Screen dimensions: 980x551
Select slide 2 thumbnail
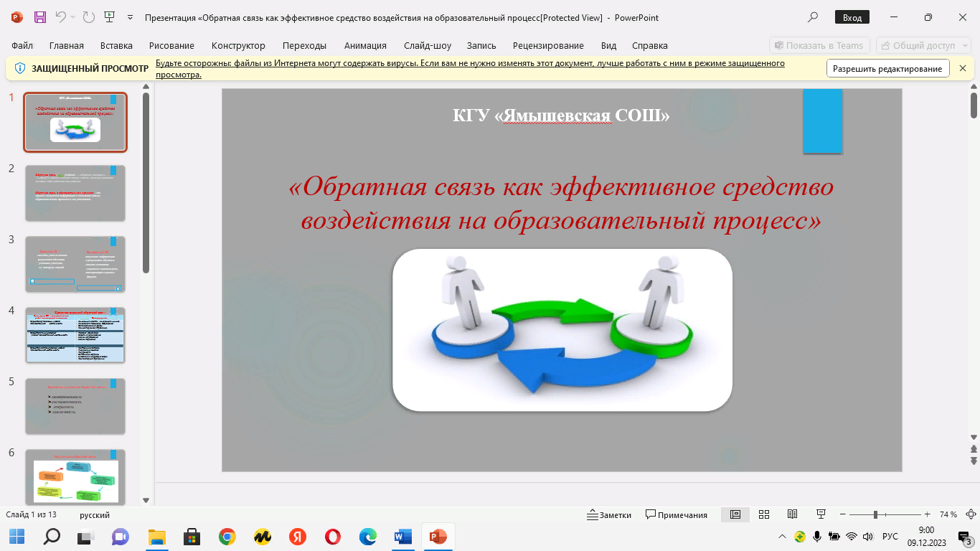(75, 193)
